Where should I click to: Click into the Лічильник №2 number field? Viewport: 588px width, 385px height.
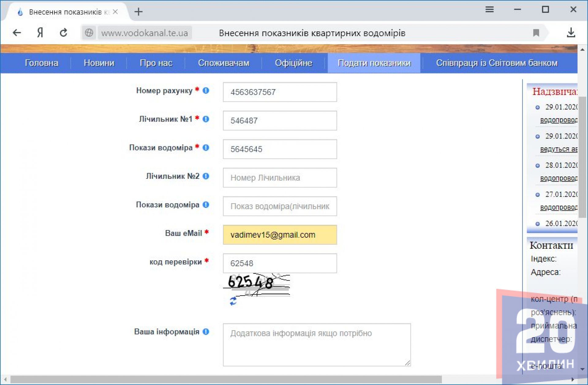280,178
